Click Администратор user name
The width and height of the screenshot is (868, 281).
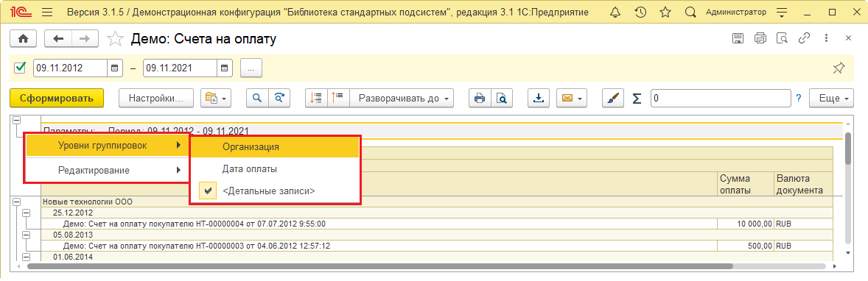pos(736,12)
